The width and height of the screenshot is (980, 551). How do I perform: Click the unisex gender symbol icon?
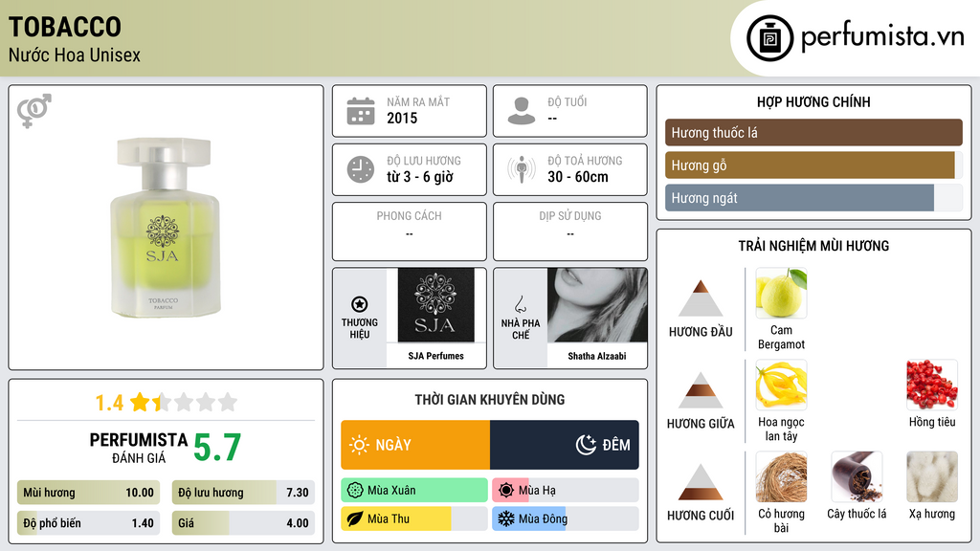click(34, 111)
